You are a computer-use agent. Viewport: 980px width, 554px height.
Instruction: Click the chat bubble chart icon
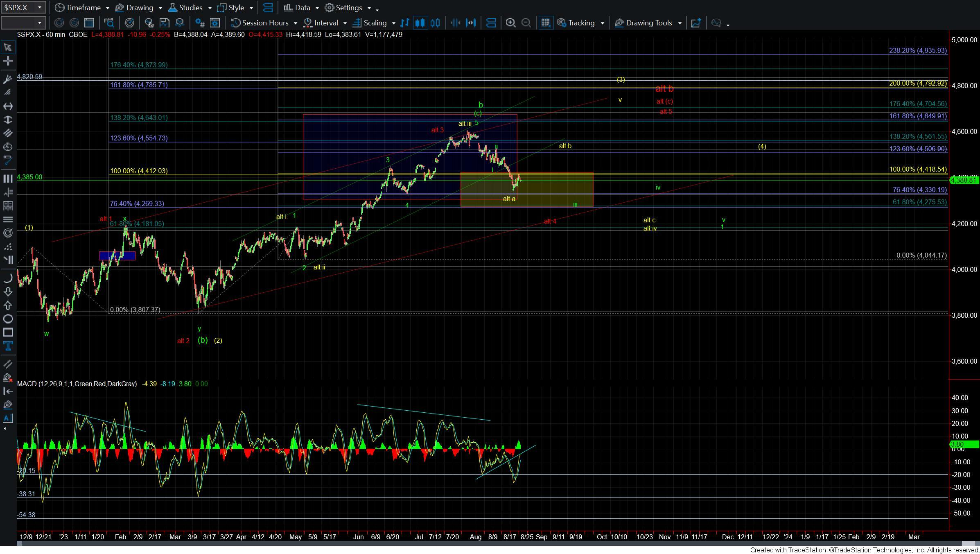coord(716,23)
